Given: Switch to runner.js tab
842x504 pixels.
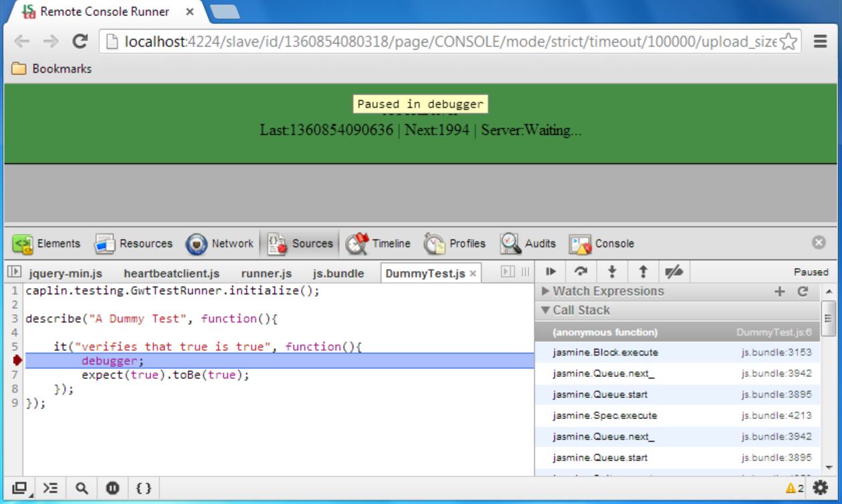Looking at the screenshot, I should click(266, 273).
